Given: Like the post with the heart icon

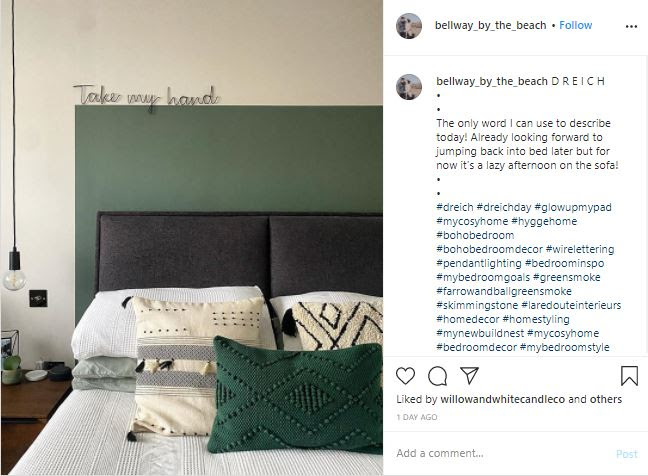Looking at the screenshot, I should tap(405, 376).
